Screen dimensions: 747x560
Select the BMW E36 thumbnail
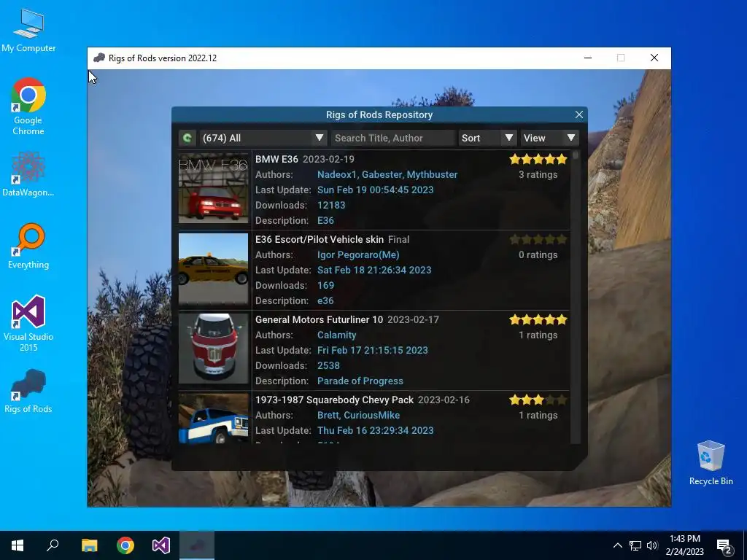click(x=214, y=188)
